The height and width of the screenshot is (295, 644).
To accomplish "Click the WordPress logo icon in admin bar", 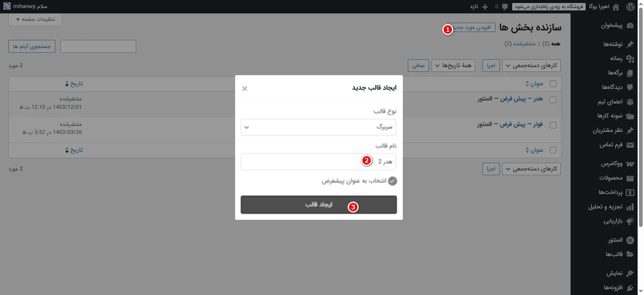I will click(630, 7).
